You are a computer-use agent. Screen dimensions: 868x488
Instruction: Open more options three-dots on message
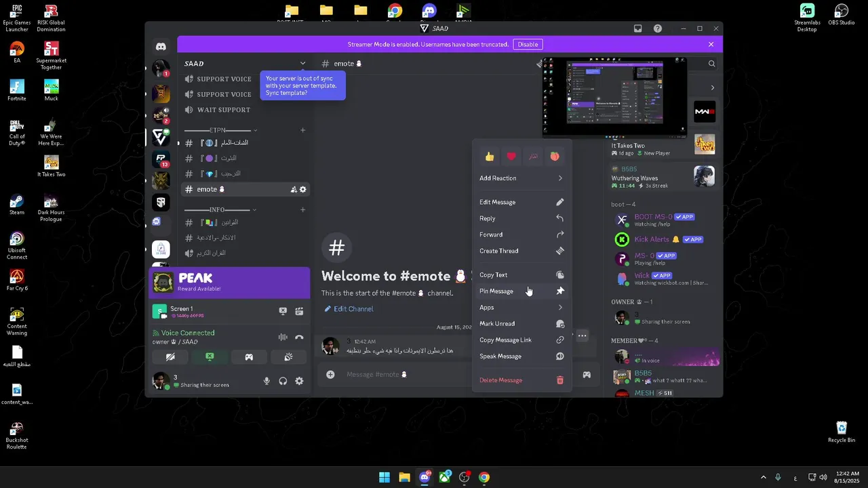(582, 335)
